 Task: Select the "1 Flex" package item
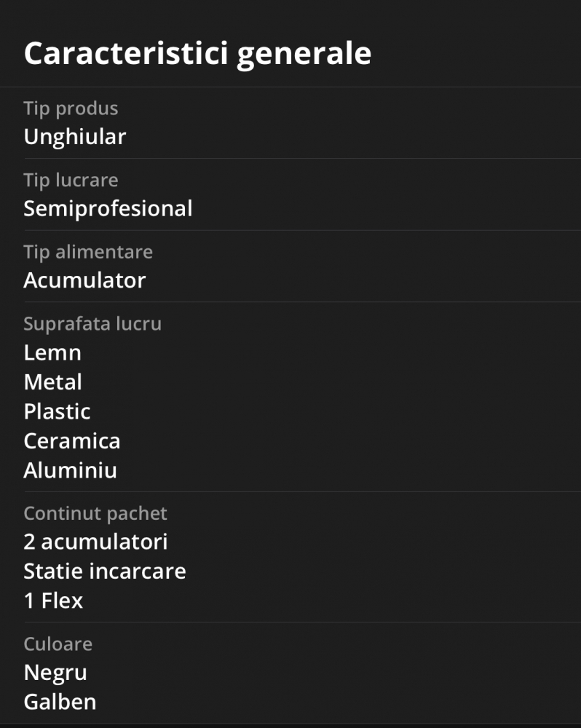pos(53,601)
